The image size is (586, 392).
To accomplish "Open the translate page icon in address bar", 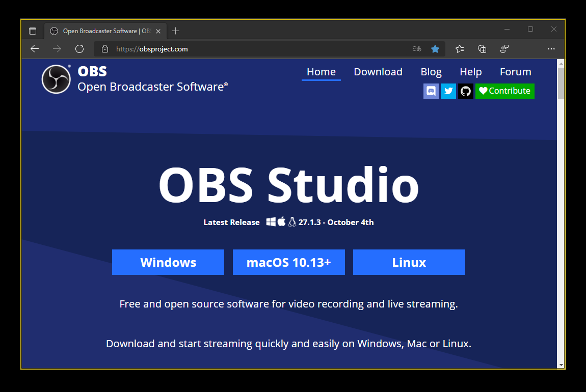I will coord(417,49).
